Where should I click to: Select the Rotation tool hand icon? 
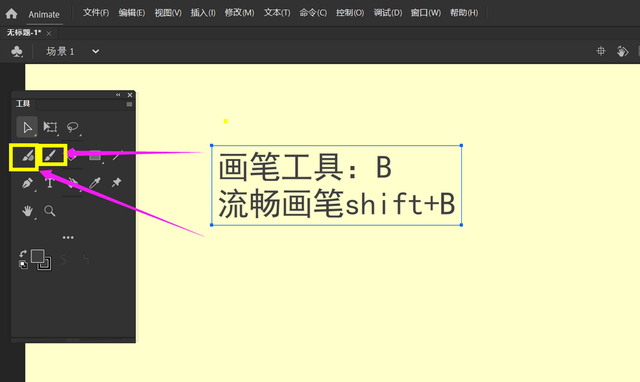click(x=622, y=51)
